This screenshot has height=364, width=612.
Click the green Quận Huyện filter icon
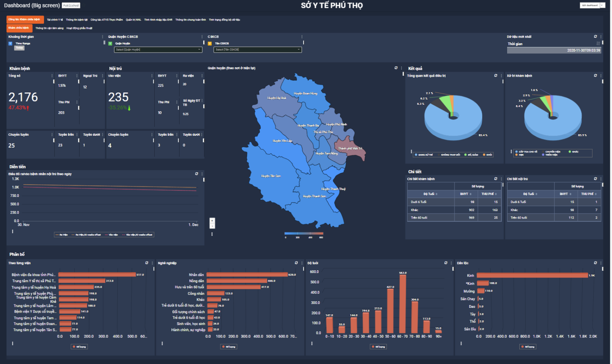pos(110,43)
